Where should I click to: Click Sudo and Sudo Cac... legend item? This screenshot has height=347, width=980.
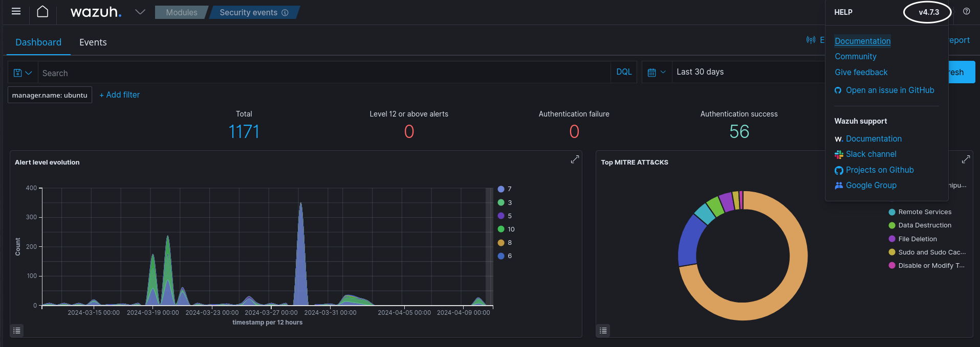point(927,252)
